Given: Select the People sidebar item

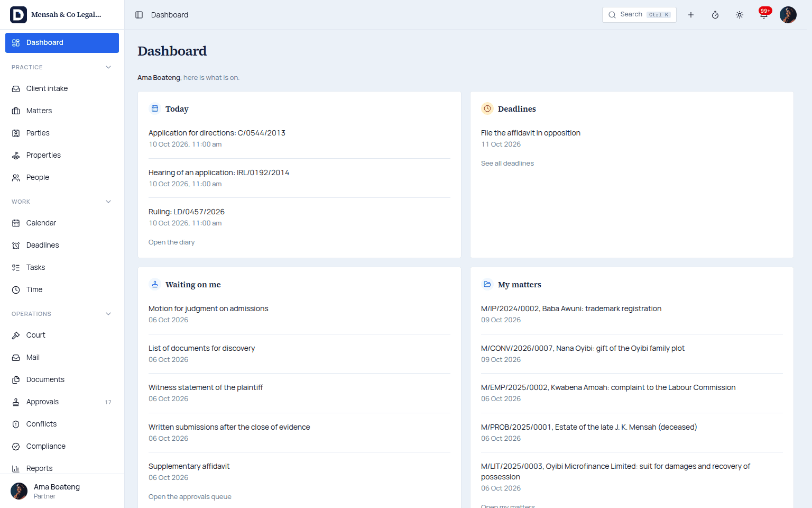Looking at the screenshot, I should [62, 177].
